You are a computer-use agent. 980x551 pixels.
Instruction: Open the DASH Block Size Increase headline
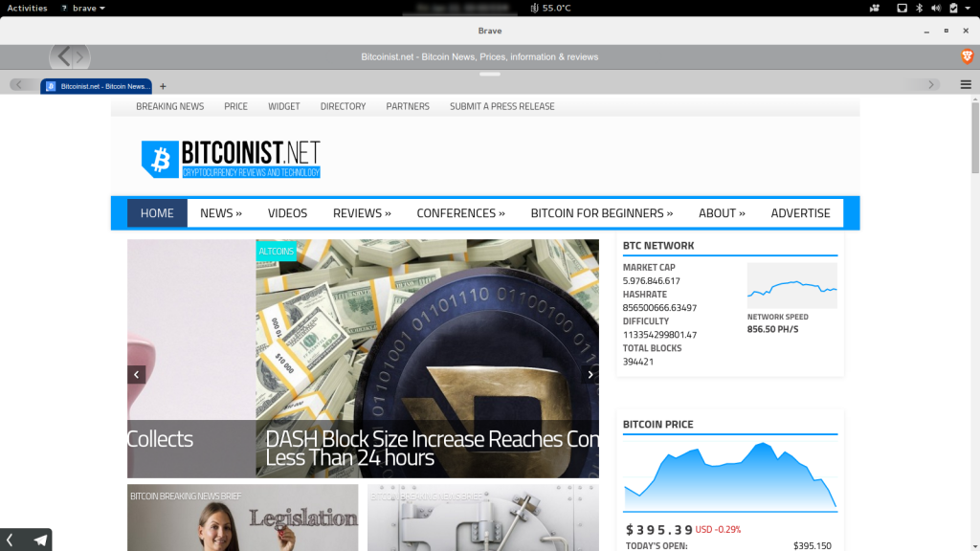432,448
